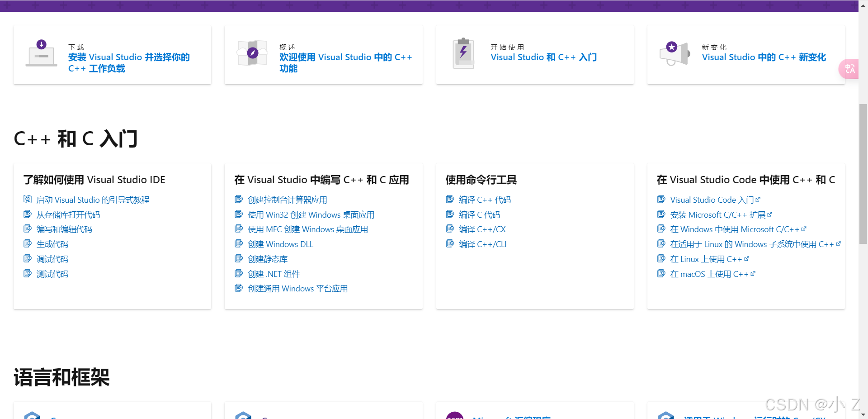Viewport: 868px width, 419px height.
Task: Click icon beside 编写和编辑代码
Action: (x=28, y=229)
